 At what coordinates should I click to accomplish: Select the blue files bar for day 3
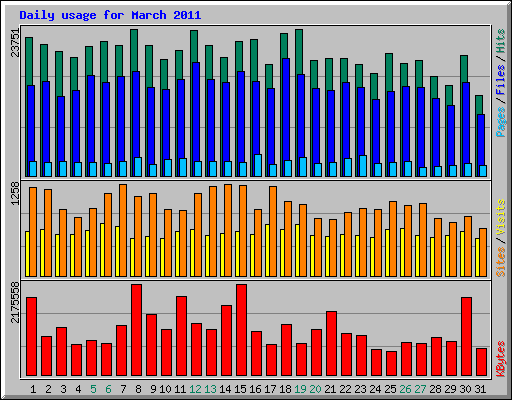pos(61,129)
